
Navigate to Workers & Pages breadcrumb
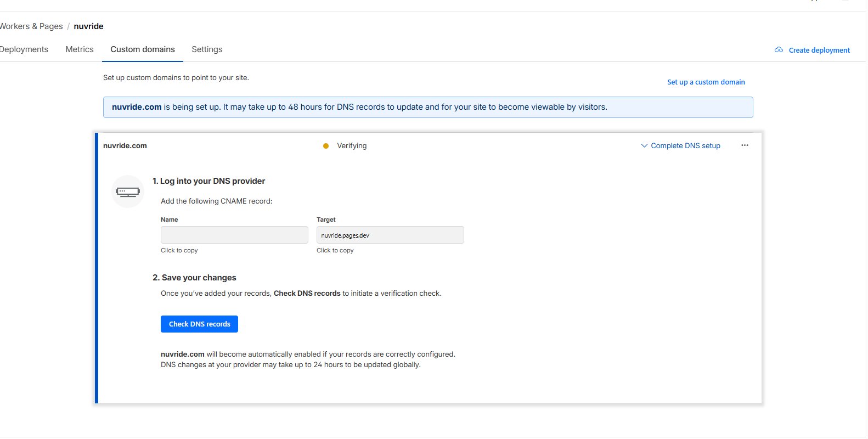coord(31,26)
